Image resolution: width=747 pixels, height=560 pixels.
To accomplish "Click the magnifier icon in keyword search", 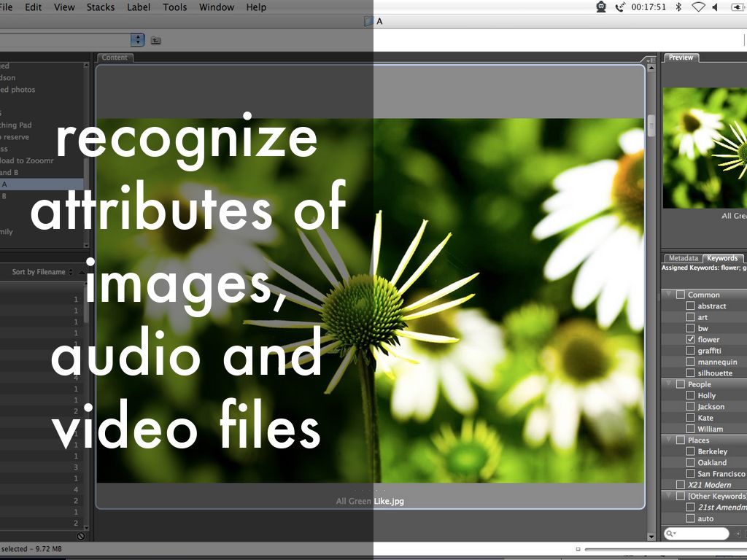I will [x=670, y=534].
